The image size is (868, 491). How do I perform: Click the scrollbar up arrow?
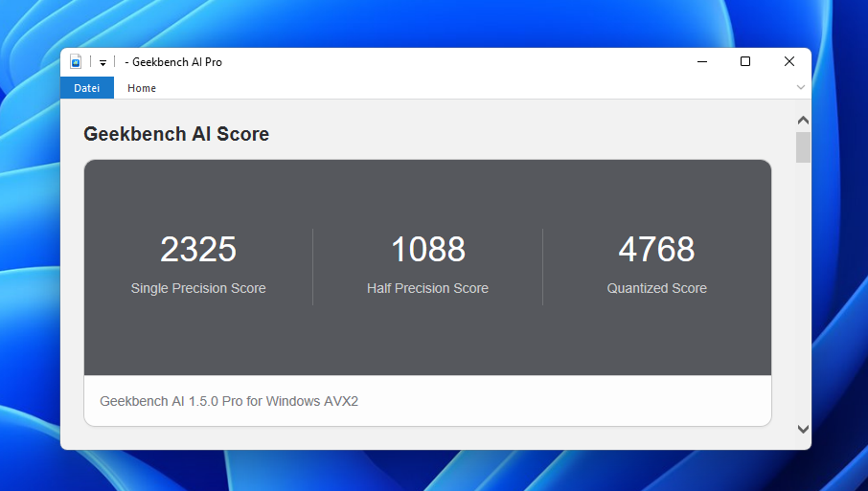(803, 120)
